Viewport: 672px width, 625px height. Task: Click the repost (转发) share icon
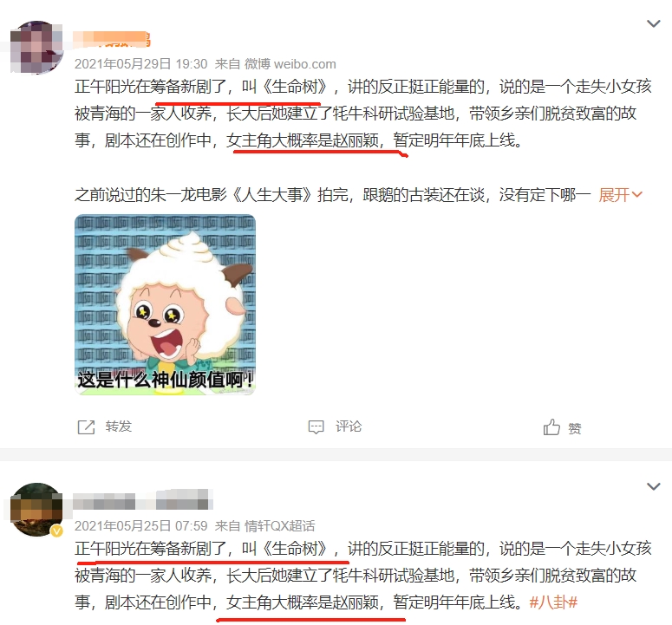[x=86, y=427]
